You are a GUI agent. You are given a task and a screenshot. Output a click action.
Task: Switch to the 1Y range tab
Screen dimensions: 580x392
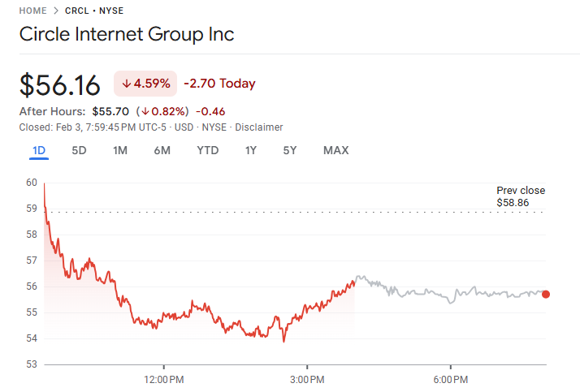[251, 150]
